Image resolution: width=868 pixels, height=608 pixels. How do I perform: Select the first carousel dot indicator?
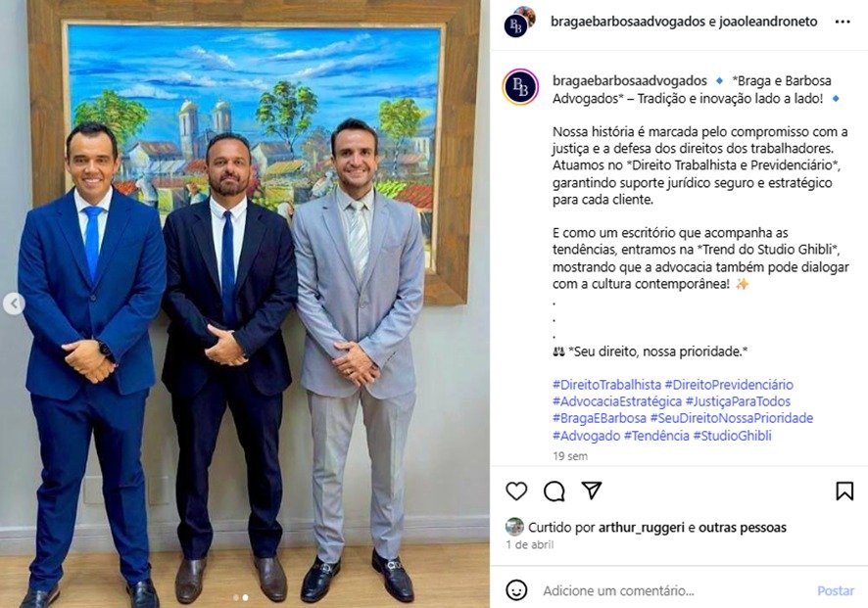(x=236, y=597)
